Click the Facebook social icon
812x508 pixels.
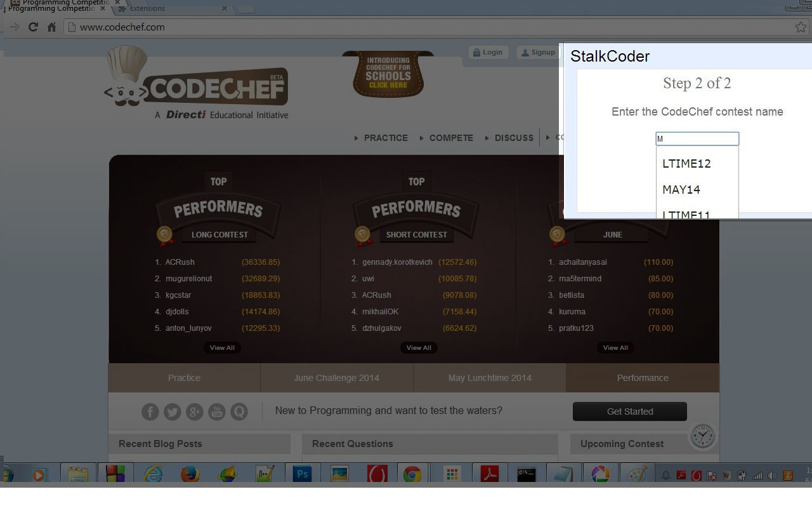(150, 411)
